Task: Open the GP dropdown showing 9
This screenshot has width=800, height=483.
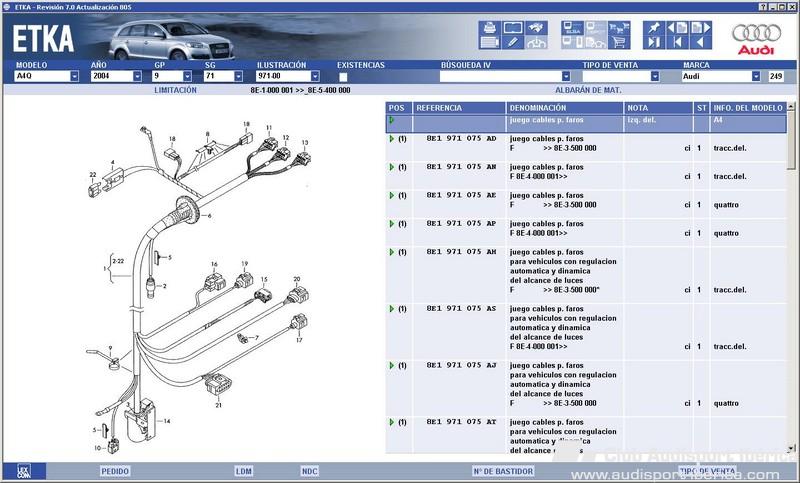Action: pos(187,76)
